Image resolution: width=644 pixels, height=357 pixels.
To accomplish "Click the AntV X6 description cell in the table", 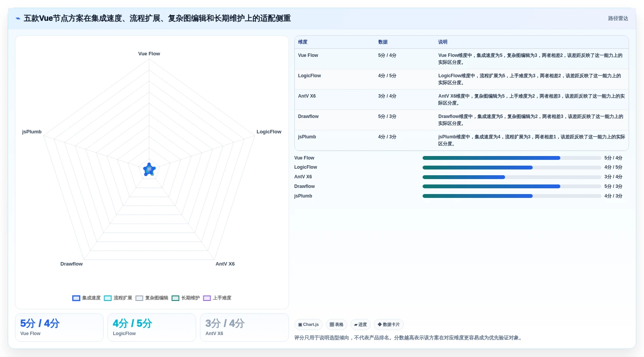I will tap(532, 100).
